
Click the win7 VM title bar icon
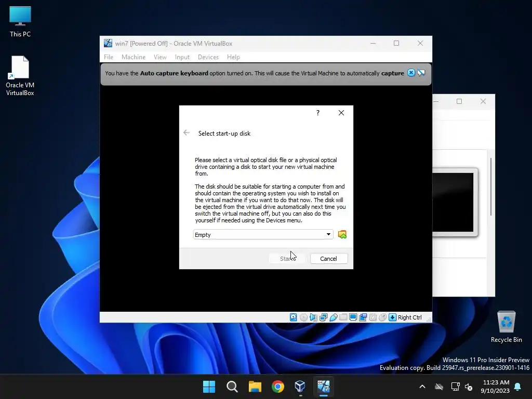108,43
